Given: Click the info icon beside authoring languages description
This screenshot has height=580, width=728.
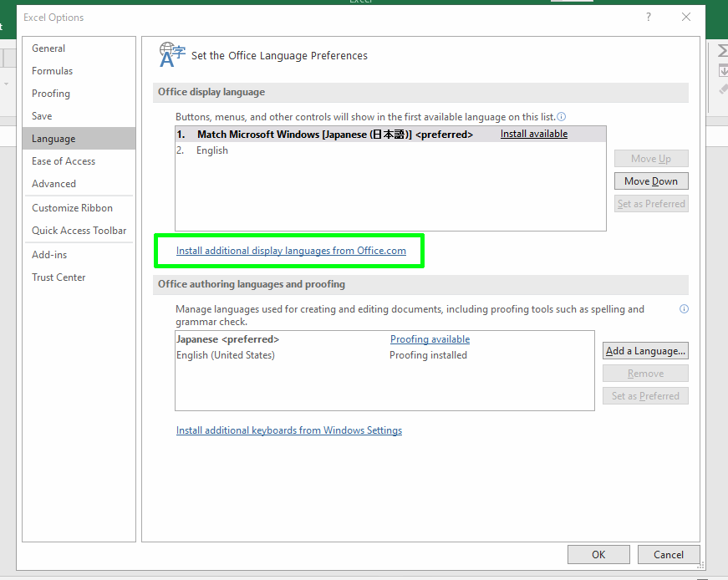Looking at the screenshot, I should [684, 309].
